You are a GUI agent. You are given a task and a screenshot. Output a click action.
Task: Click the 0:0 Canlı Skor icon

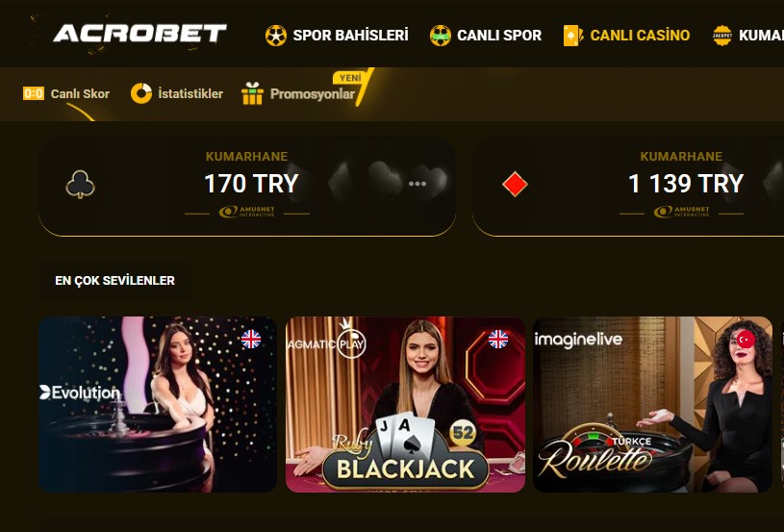(34, 93)
